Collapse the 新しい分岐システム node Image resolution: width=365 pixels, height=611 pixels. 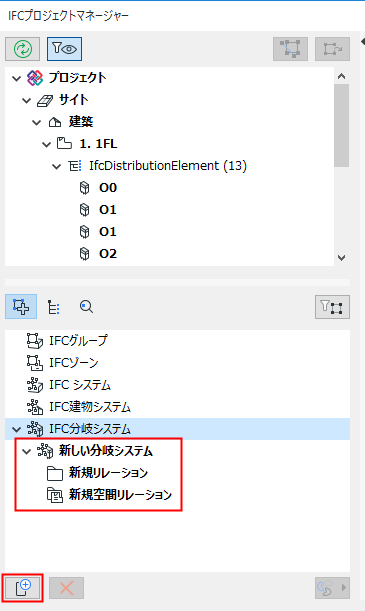pyautogui.click(x=26, y=452)
